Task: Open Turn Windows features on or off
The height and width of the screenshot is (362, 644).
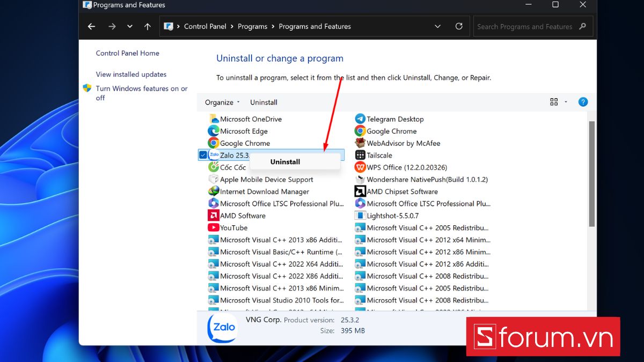Action: click(142, 93)
